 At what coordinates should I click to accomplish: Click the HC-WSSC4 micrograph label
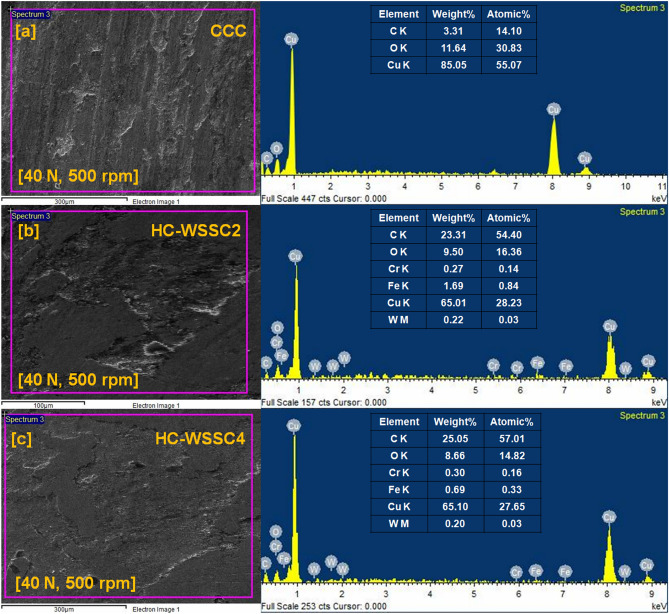(200, 438)
